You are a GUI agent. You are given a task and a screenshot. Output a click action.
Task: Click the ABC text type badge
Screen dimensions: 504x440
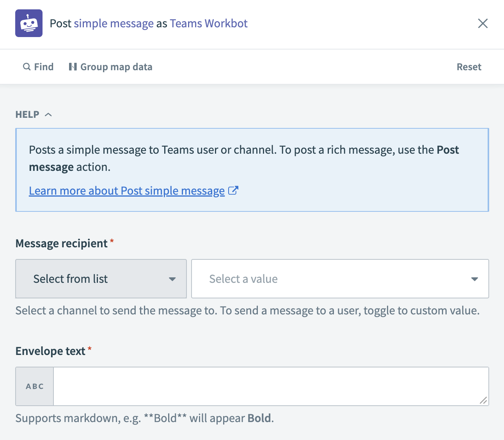pyautogui.click(x=35, y=386)
